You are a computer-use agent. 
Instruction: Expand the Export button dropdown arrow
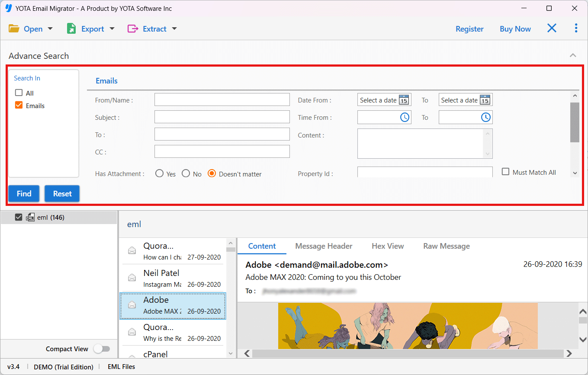click(x=112, y=29)
